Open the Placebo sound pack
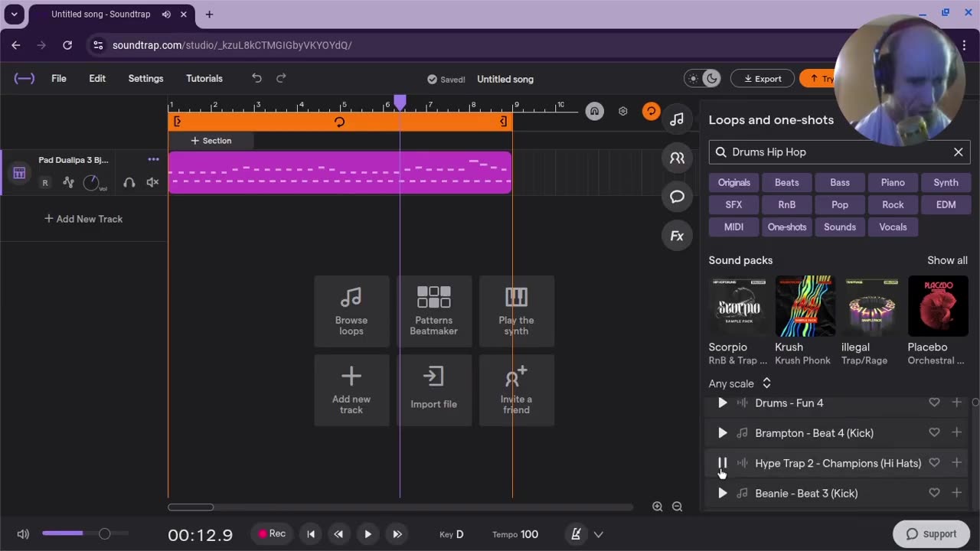The width and height of the screenshot is (980, 551). (938, 306)
